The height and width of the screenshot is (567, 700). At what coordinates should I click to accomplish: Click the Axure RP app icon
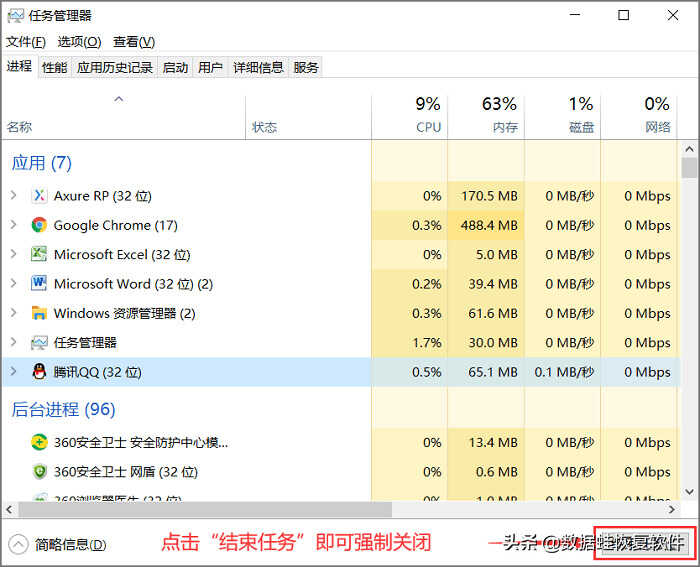point(39,196)
